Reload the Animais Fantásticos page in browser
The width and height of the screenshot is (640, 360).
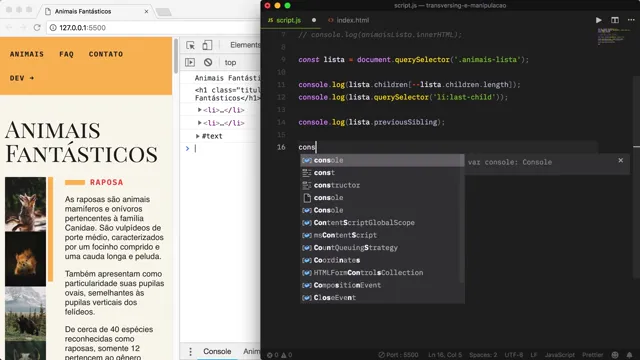(x=37, y=27)
